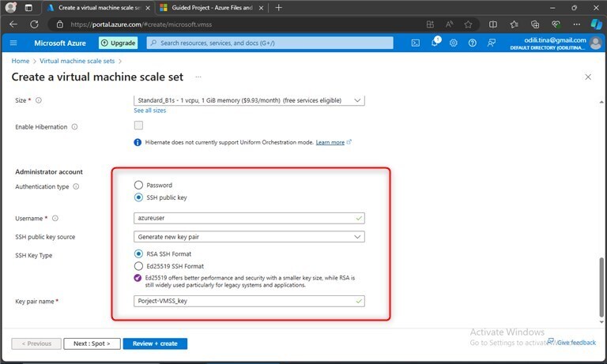Image resolution: width=607 pixels, height=364 pixels.
Task: Click the account avatar in Azure header
Action: coord(596,43)
